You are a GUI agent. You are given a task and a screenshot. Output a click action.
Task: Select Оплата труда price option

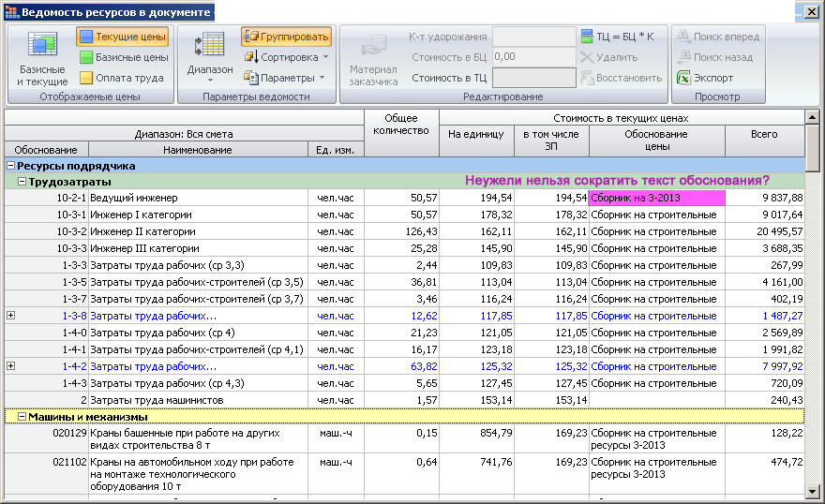[x=122, y=78]
